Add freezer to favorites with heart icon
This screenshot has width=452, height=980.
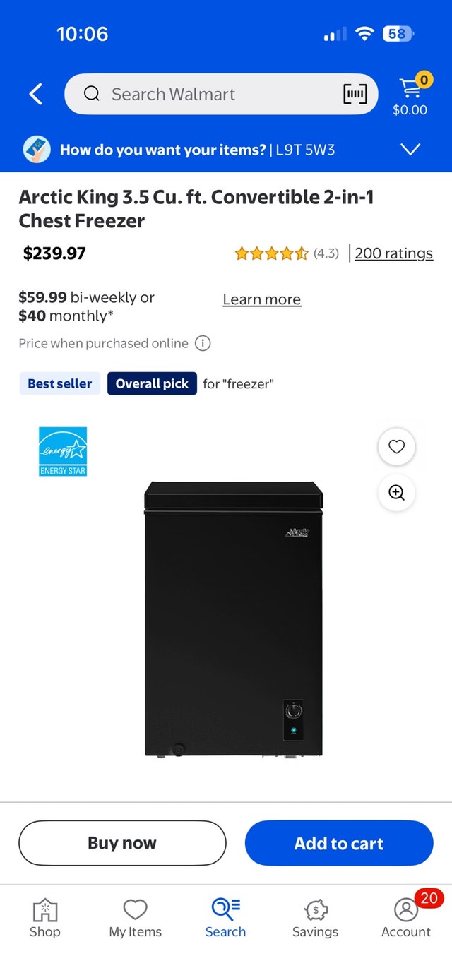[397, 447]
